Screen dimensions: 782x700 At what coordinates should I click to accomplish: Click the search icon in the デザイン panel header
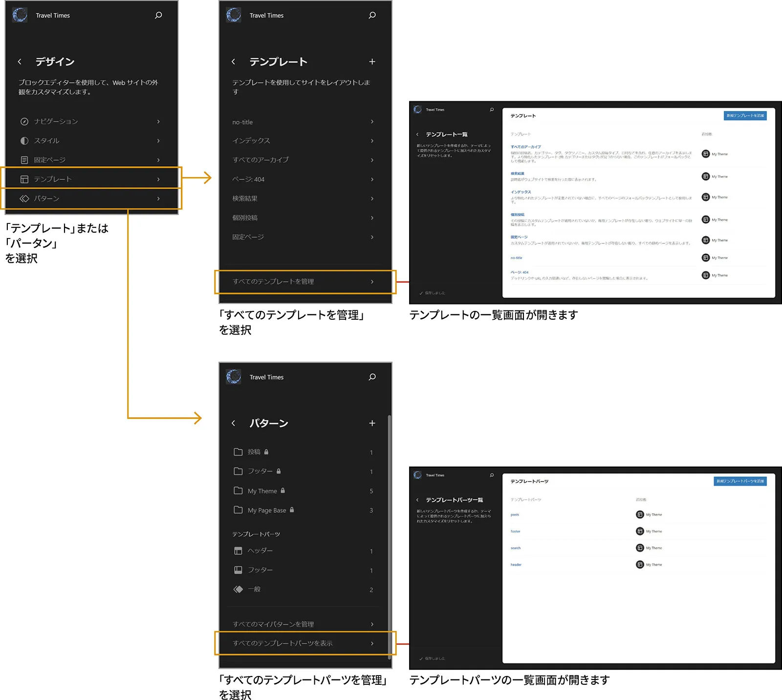pyautogui.click(x=158, y=15)
